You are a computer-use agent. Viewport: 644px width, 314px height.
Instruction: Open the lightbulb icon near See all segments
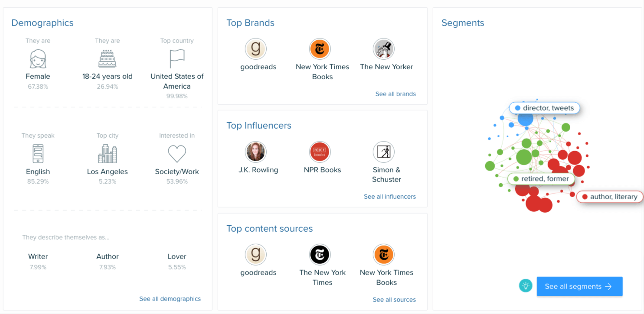(525, 286)
